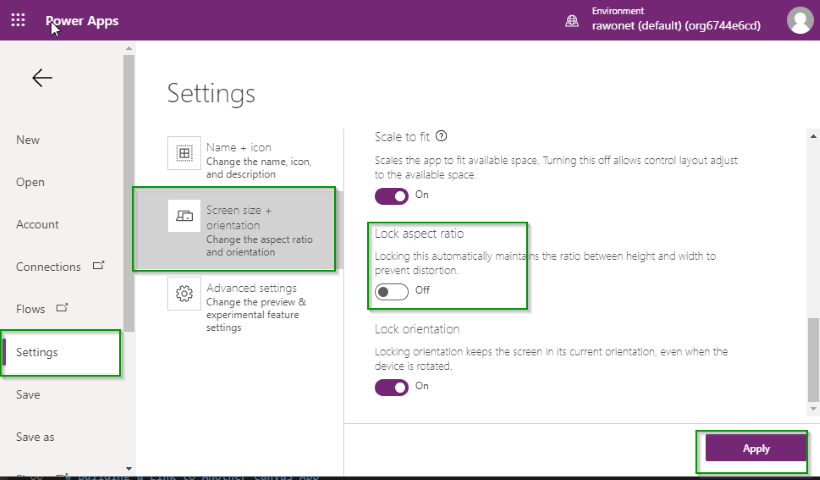Click the Environment globe icon

click(572, 21)
